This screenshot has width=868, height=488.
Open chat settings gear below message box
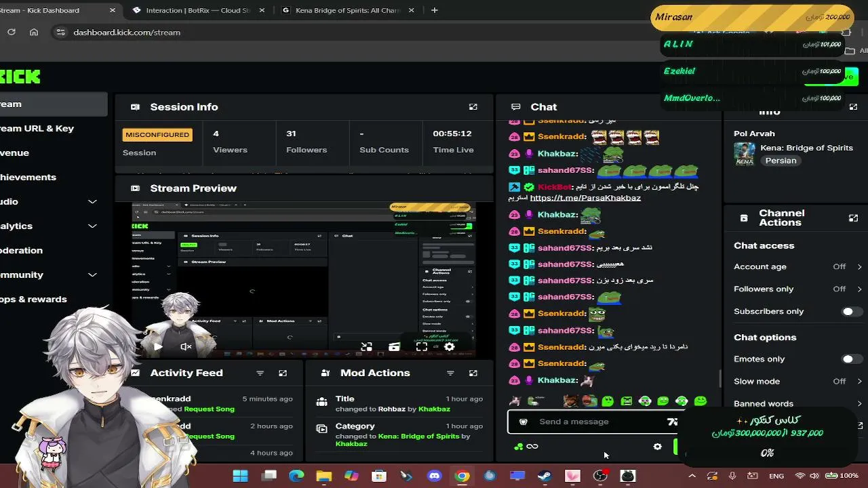(657, 447)
